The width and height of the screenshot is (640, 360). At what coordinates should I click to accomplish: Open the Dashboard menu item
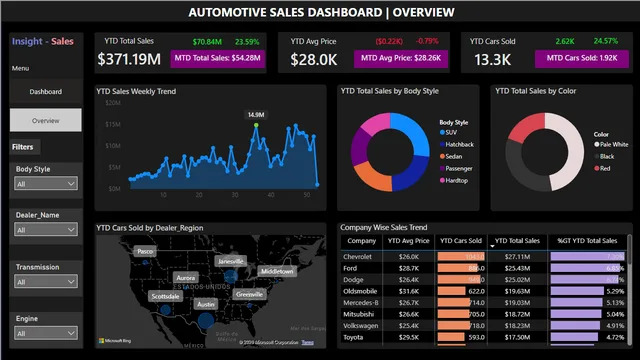pyautogui.click(x=46, y=91)
